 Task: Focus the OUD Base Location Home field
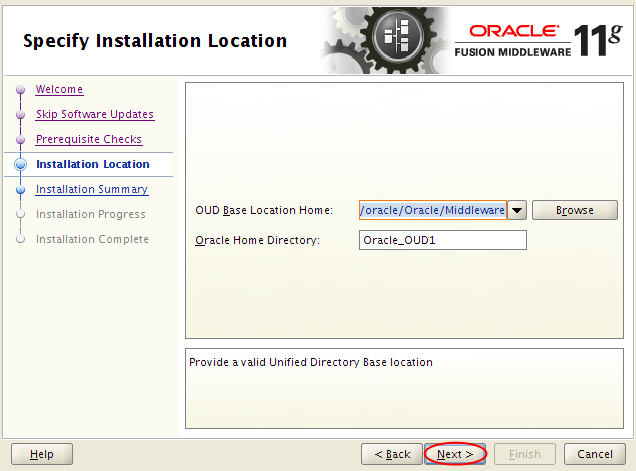433,210
